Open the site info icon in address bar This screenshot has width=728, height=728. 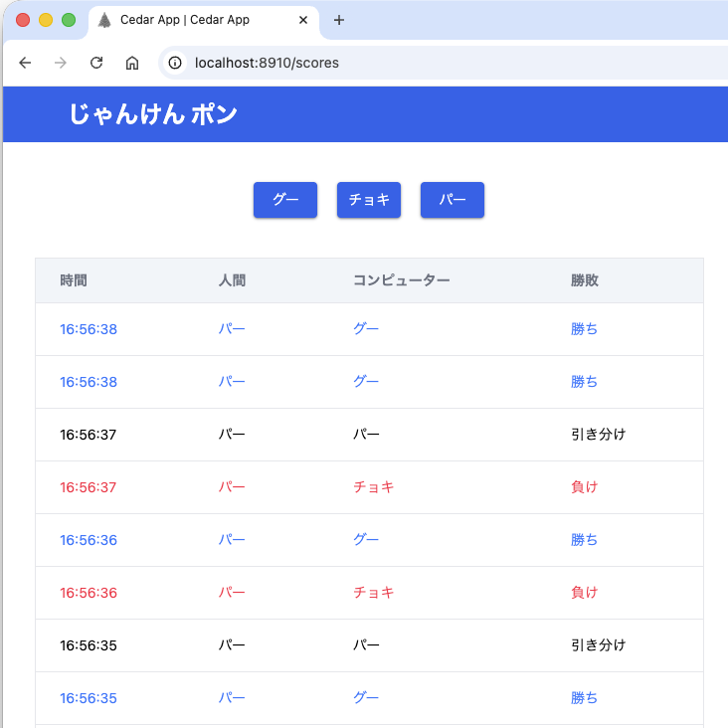(x=175, y=63)
